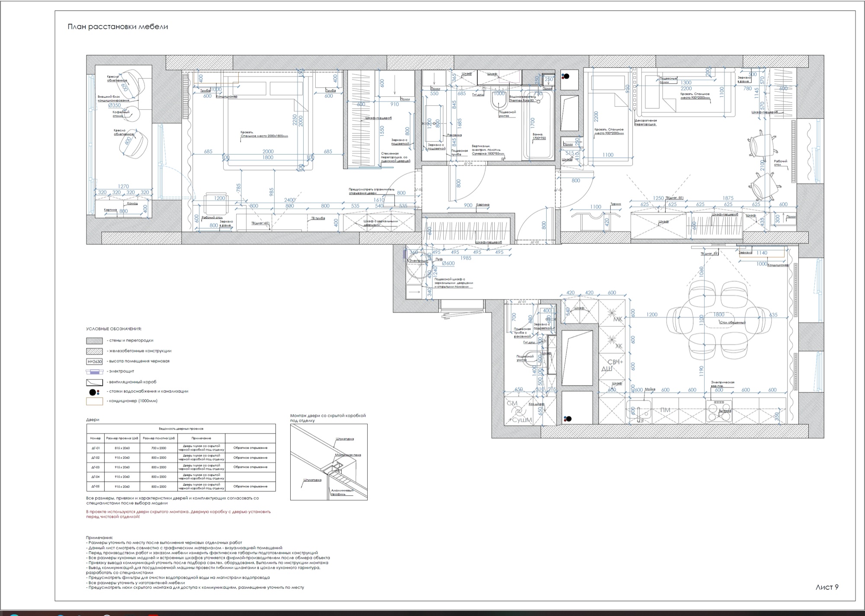Click the "Водонагреватель Thermex Flora 80" label

coord(522,99)
